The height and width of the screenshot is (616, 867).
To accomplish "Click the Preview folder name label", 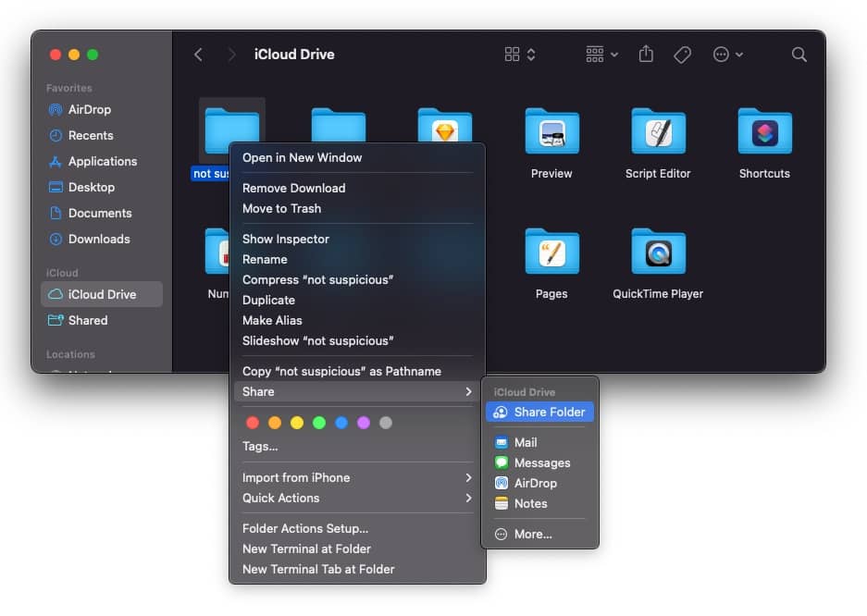I will click(x=551, y=174).
